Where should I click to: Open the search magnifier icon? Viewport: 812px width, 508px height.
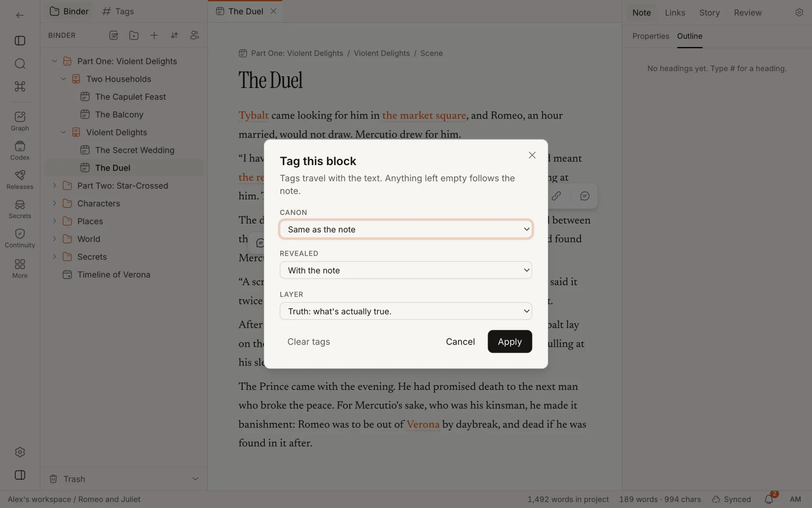pyautogui.click(x=20, y=63)
